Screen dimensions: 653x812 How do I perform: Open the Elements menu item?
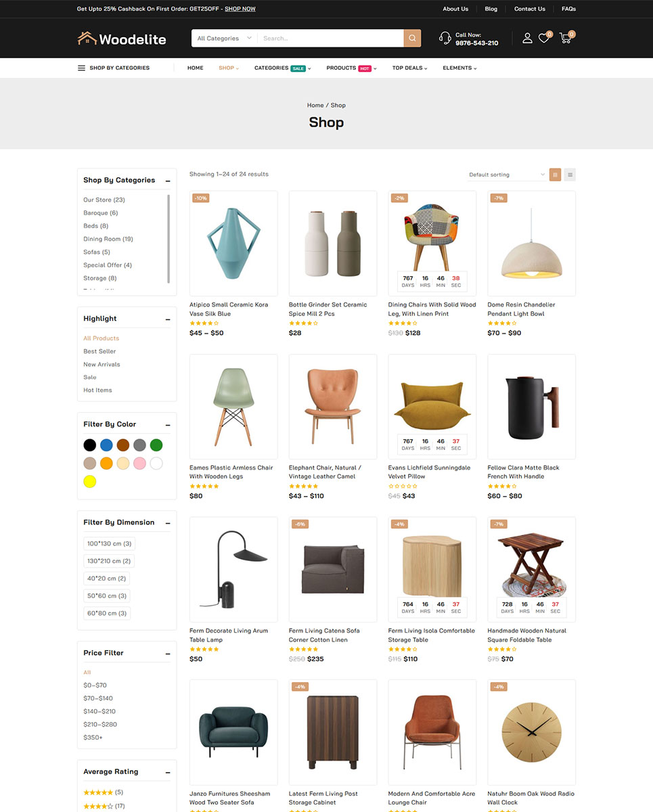(459, 68)
